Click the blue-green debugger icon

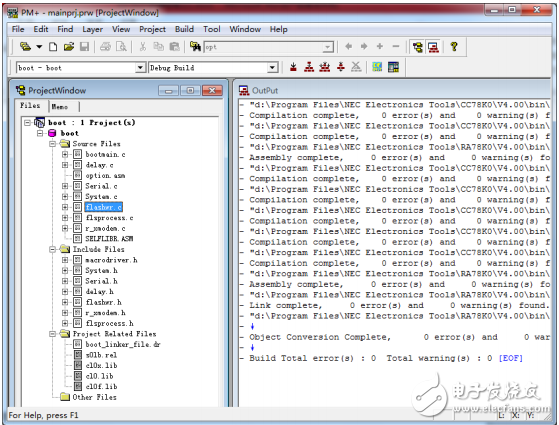click(x=377, y=67)
